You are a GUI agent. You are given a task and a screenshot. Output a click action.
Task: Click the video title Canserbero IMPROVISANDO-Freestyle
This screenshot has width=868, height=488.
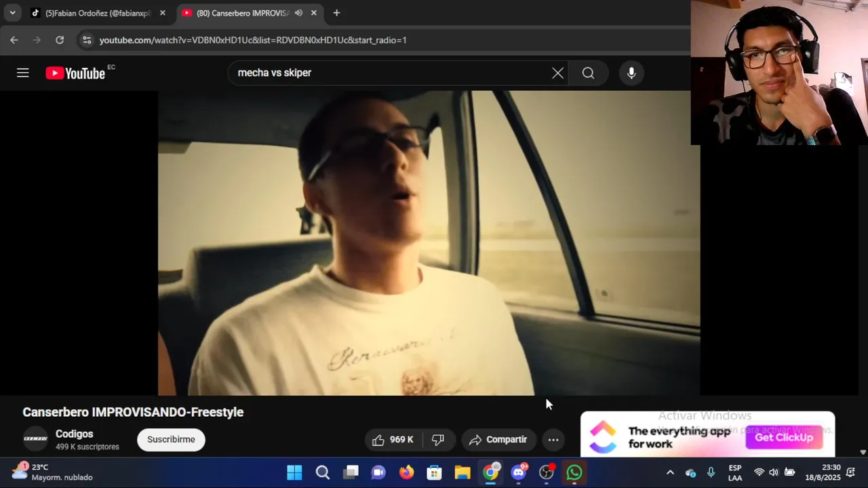pyautogui.click(x=133, y=412)
